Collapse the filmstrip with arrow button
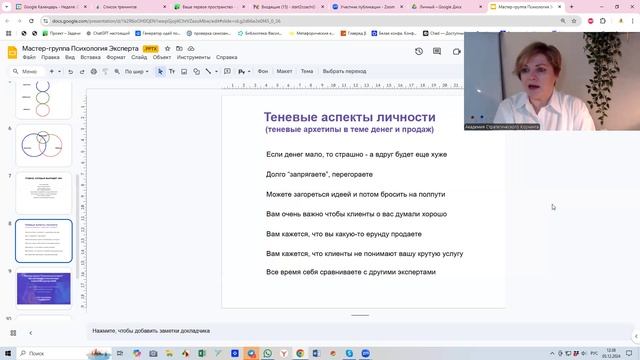Image resolution: width=640 pixels, height=360 pixels. tap(31, 333)
